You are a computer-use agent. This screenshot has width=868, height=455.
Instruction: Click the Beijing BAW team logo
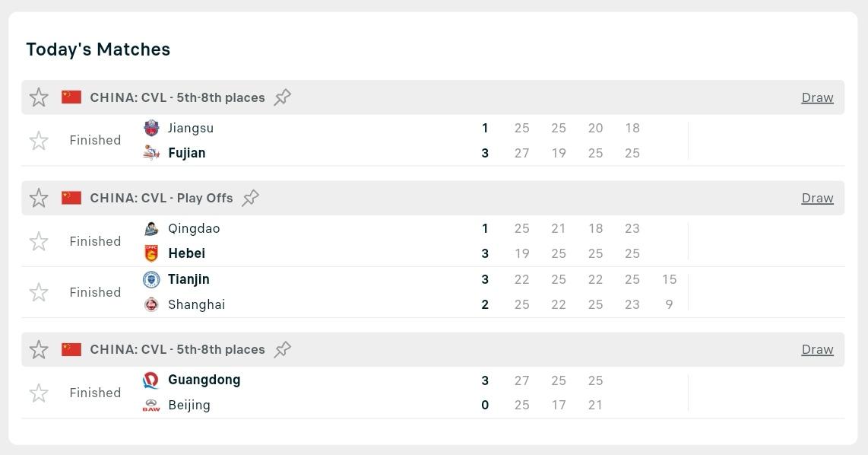[x=151, y=405]
